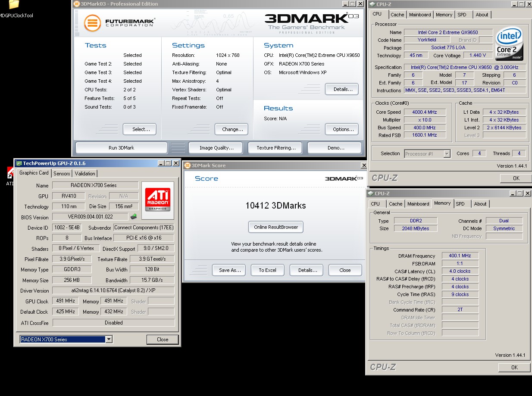Click the DRAM Frequency value 400.1 MHz
Image resolution: width=532 pixels, height=396 pixels.
click(x=460, y=256)
